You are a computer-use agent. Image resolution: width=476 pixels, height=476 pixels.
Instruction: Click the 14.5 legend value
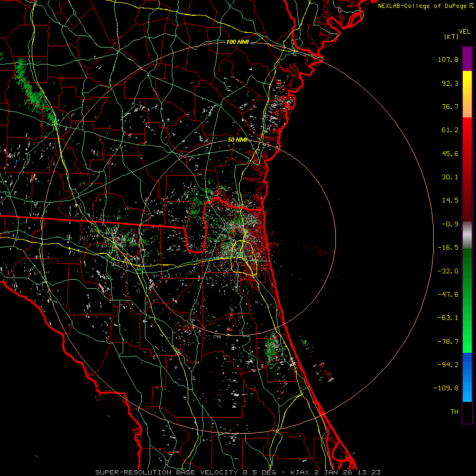(x=450, y=200)
